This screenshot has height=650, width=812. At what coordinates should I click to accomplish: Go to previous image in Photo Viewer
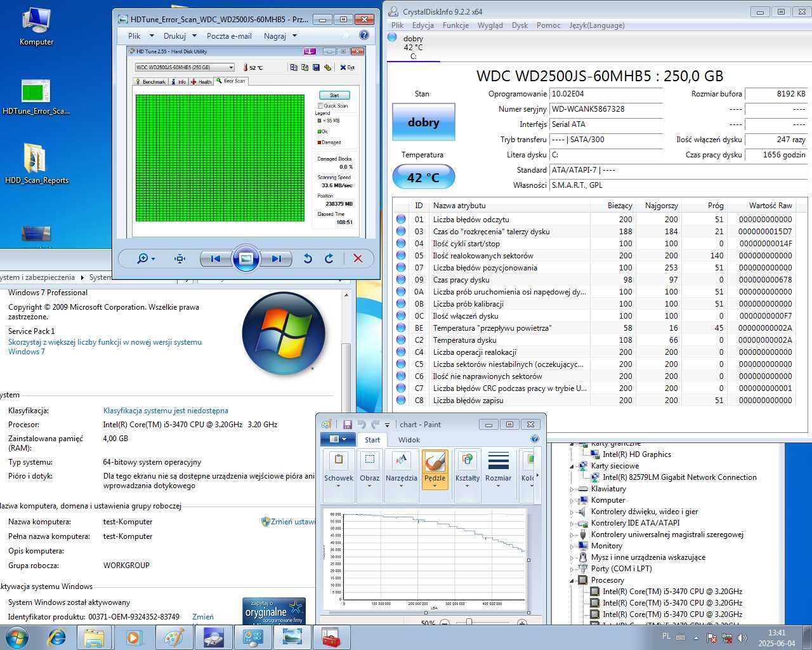pyautogui.click(x=216, y=258)
